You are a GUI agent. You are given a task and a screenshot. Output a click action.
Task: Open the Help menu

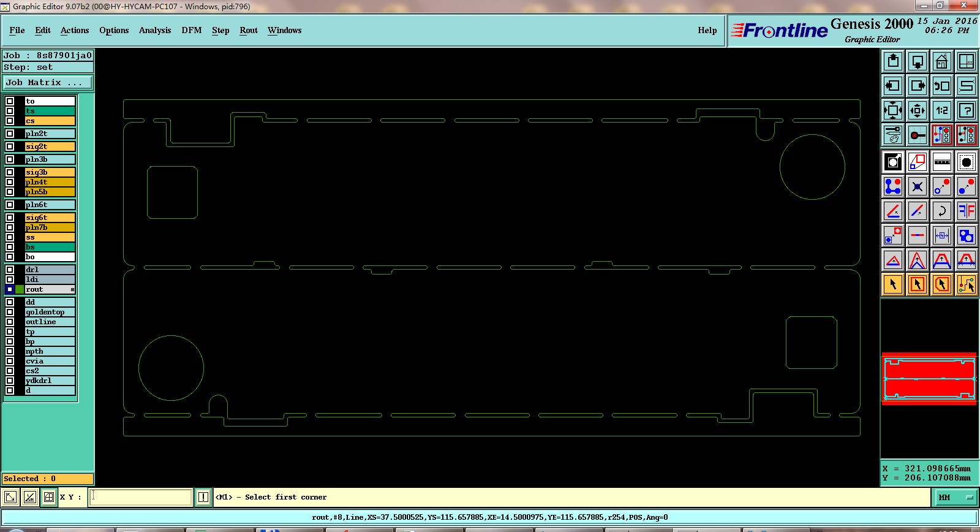point(707,30)
